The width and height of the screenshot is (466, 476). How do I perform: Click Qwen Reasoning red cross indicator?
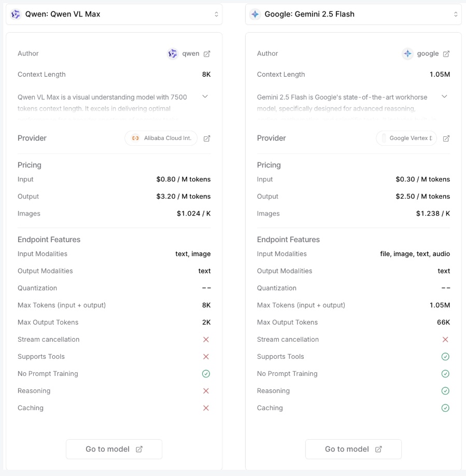click(x=206, y=391)
